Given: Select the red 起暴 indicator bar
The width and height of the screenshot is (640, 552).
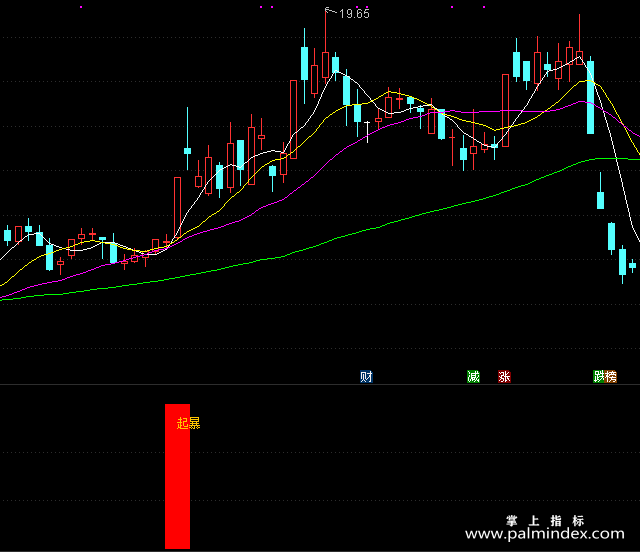Looking at the screenshot, I should coord(177,476).
